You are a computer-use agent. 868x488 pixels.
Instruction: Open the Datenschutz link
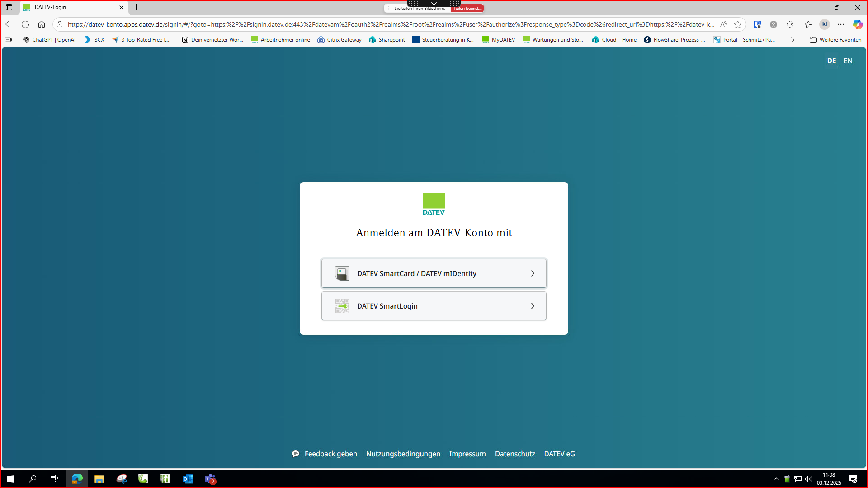pyautogui.click(x=514, y=454)
